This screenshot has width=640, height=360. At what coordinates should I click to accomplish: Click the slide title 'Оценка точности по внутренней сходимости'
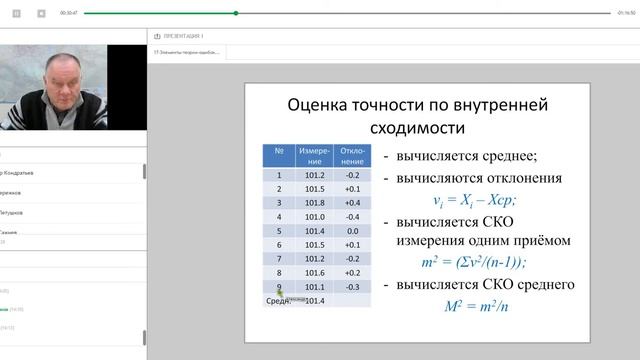(418, 116)
